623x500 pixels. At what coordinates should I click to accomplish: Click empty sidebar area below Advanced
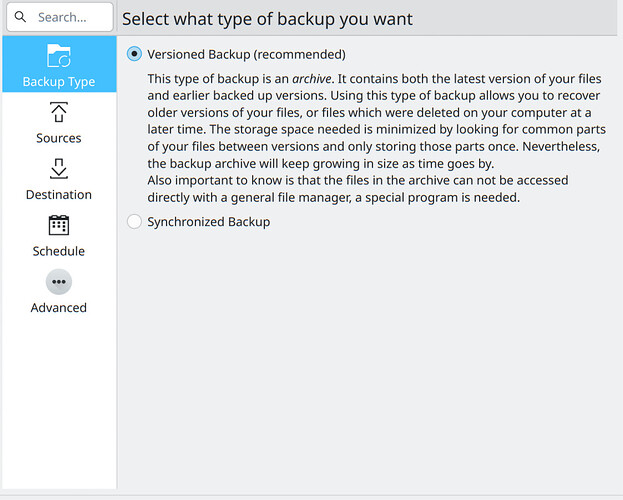[x=59, y=400]
